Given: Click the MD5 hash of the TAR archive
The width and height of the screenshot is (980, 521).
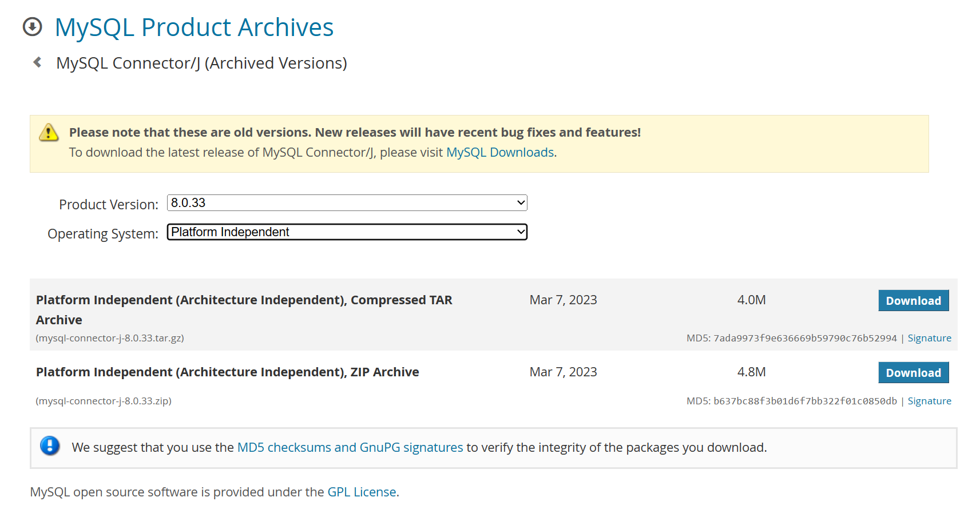Looking at the screenshot, I should (805, 338).
